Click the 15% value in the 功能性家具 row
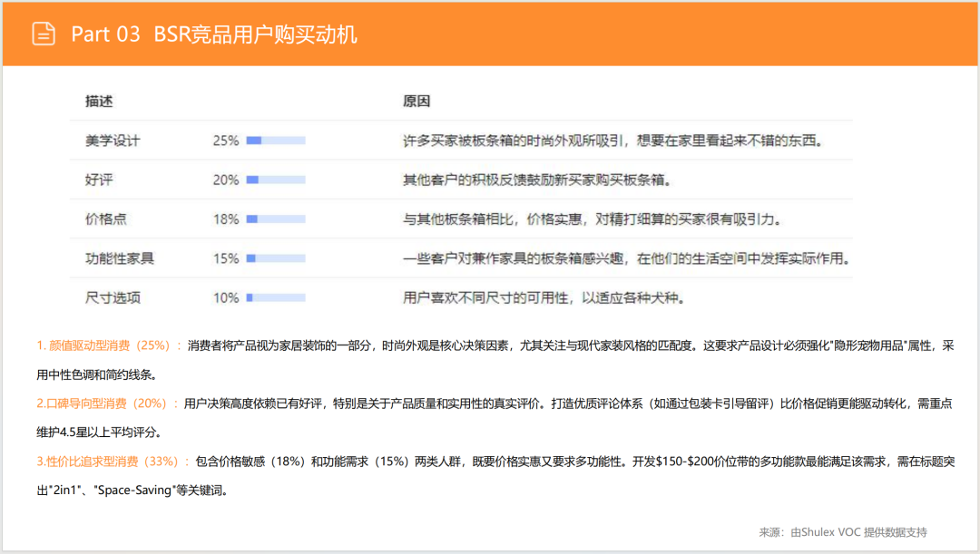This screenshot has height=554, width=980. coord(226,258)
